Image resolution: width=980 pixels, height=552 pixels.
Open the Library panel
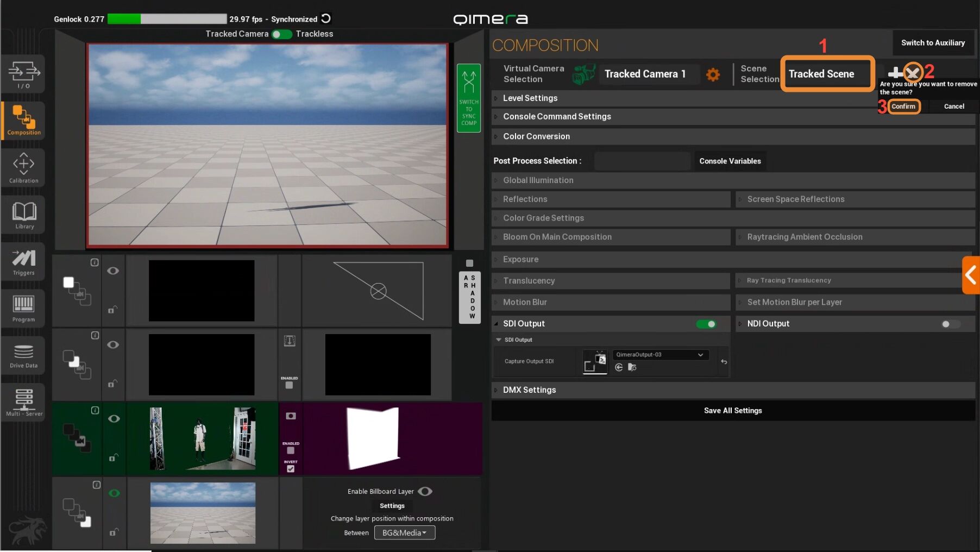(24, 215)
